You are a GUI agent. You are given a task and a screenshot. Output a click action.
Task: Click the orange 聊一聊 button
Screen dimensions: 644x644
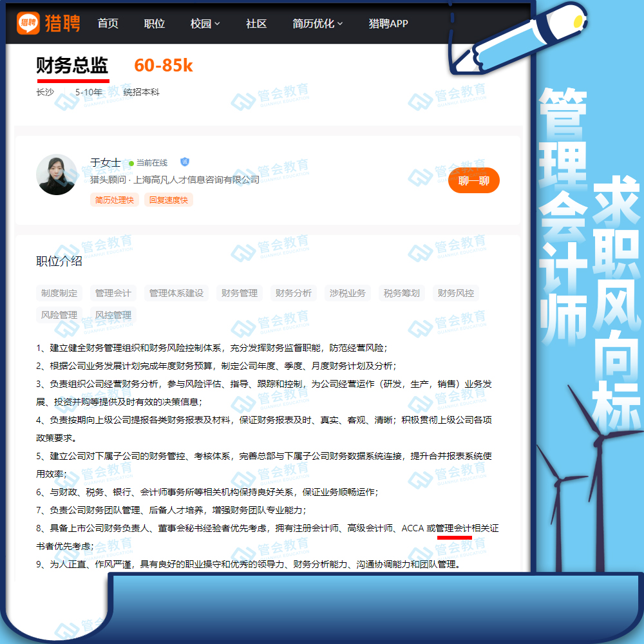click(x=474, y=181)
